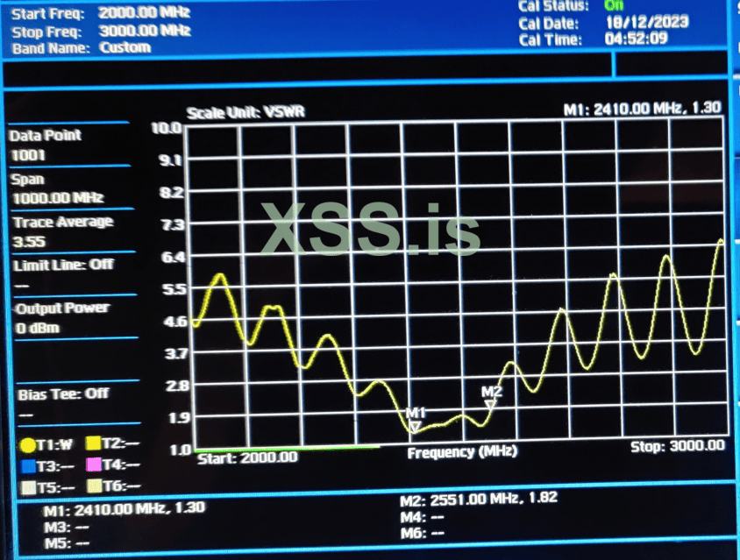
Task: Click M1: 2410.00 MHz entry in marker table
Action: [x=125, y=508]
